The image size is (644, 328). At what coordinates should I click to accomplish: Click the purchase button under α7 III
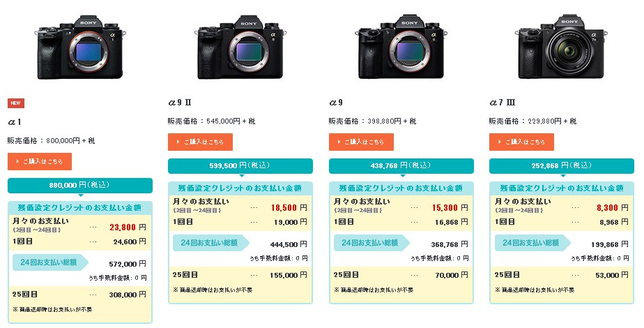[521, 142]
